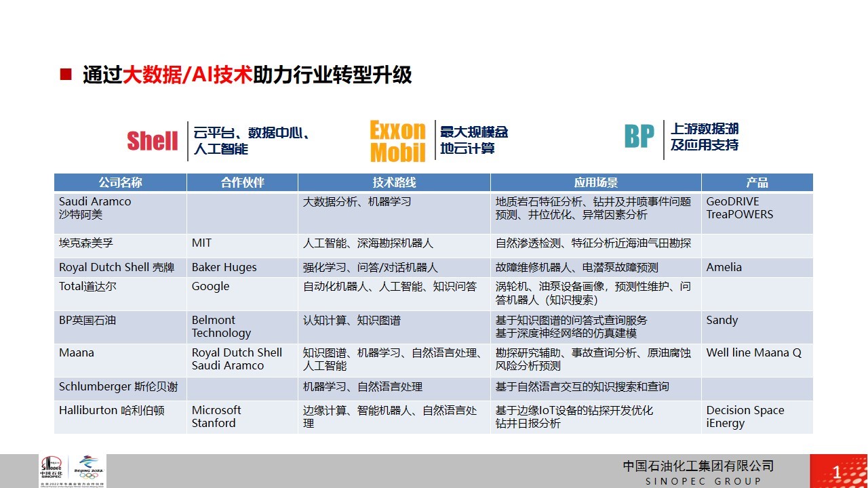Click the red bullet before the title

[66, 75]
